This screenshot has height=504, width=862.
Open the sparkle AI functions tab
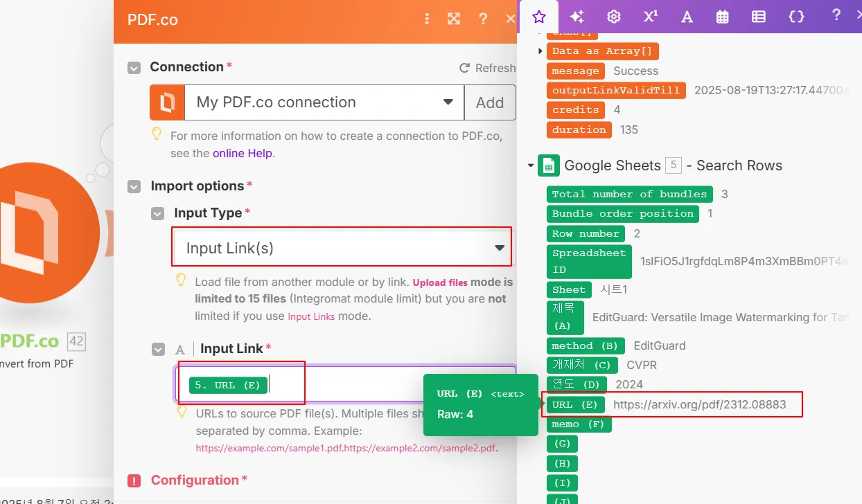tap(577, 17)
